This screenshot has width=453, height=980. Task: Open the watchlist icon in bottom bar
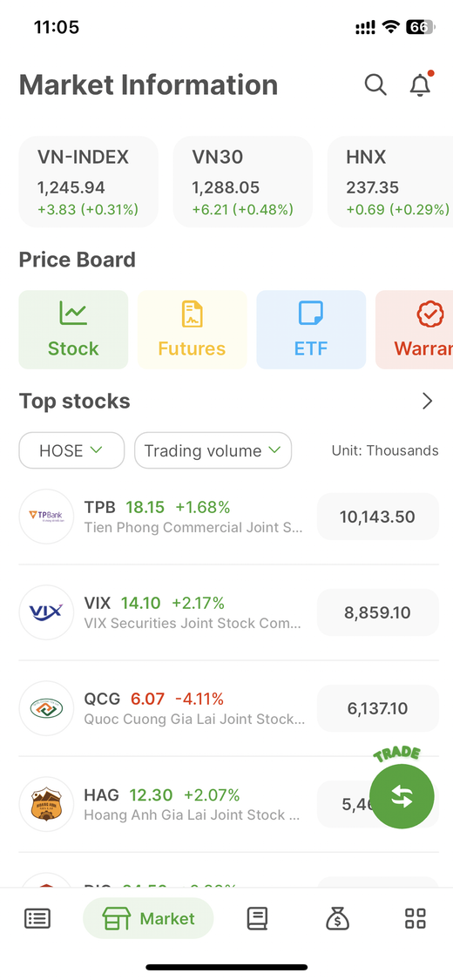pos(37,918)
